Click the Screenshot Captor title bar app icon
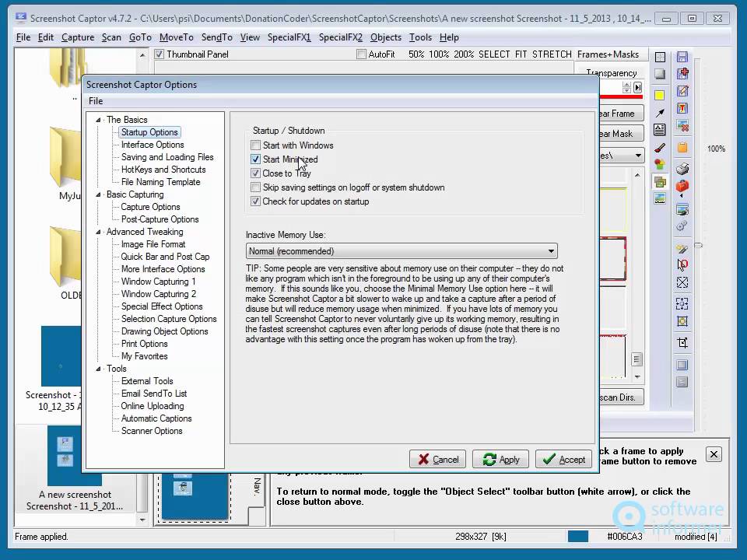747x560 pixels. (x=20, y=18)
